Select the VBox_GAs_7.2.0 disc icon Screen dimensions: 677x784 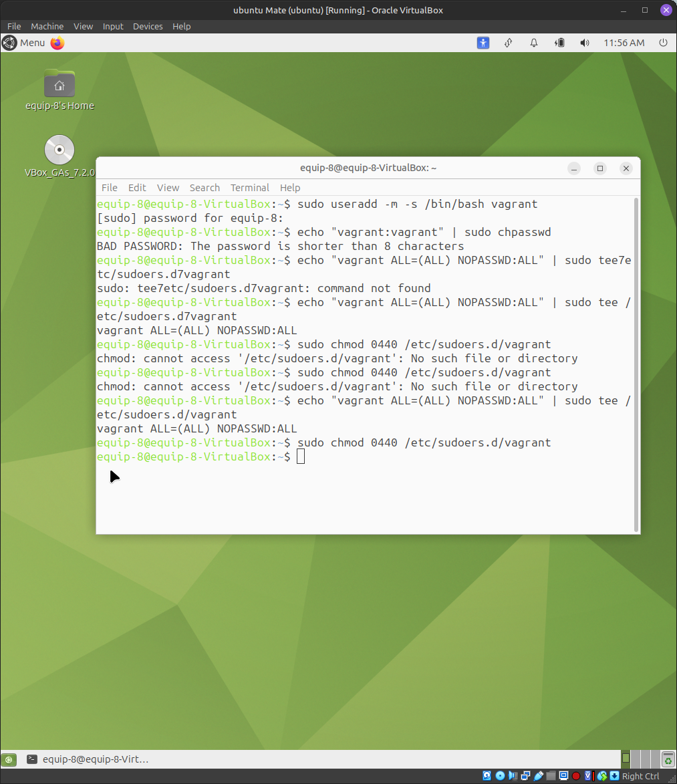[59, 156]
